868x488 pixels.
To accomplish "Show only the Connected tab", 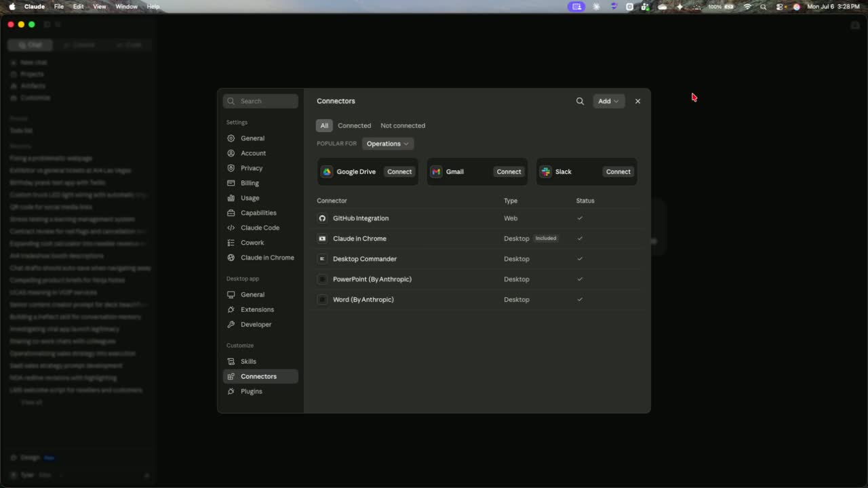I will click(355, 125).
